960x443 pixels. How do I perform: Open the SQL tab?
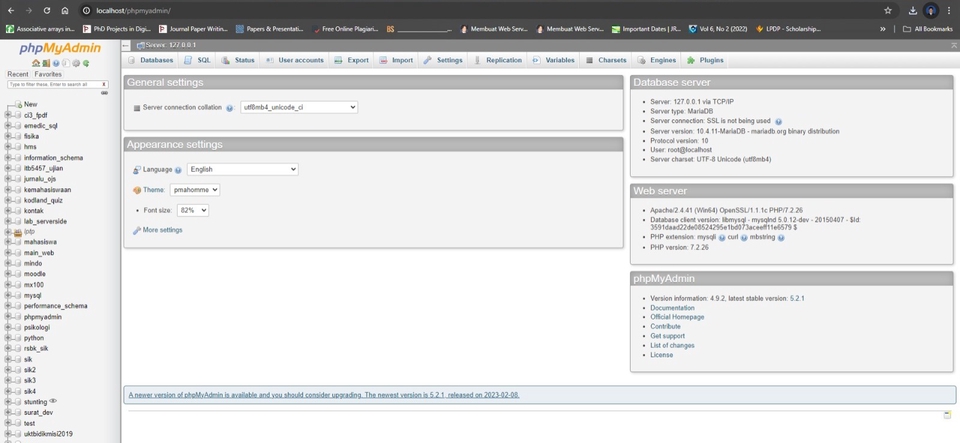pyautogui.click(x=198, y=60)
